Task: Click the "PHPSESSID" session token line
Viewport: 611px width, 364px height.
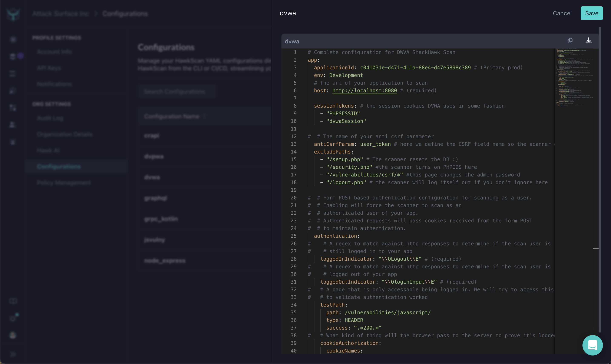Action: pyautogui.click(x=340, y=114)
